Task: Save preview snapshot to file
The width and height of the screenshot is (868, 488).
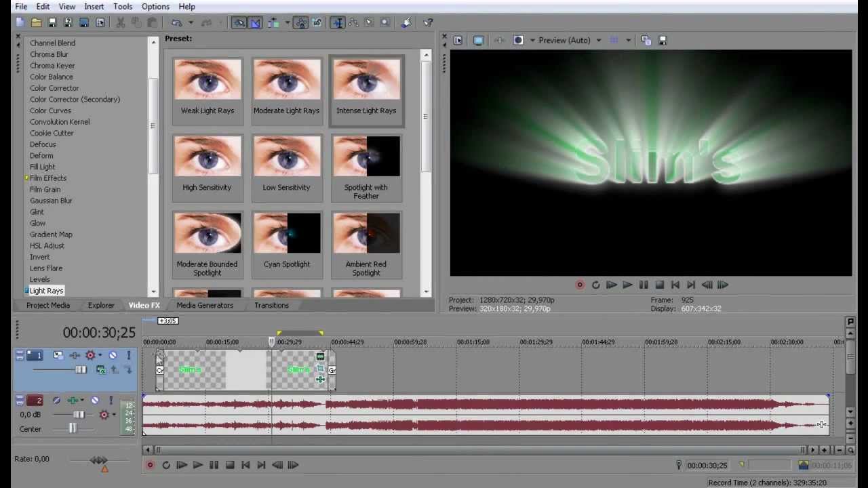Action: 662,41
